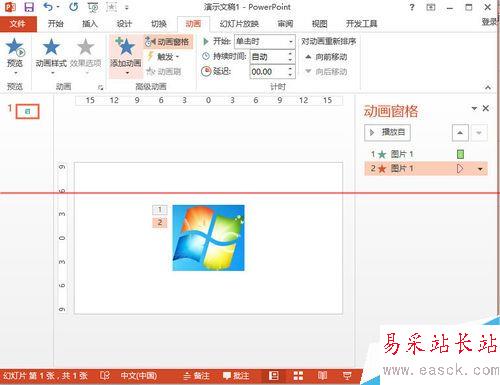Click 中文(中国) language in status bar
Screen dimensions: 500x385
tap(139, 376)
